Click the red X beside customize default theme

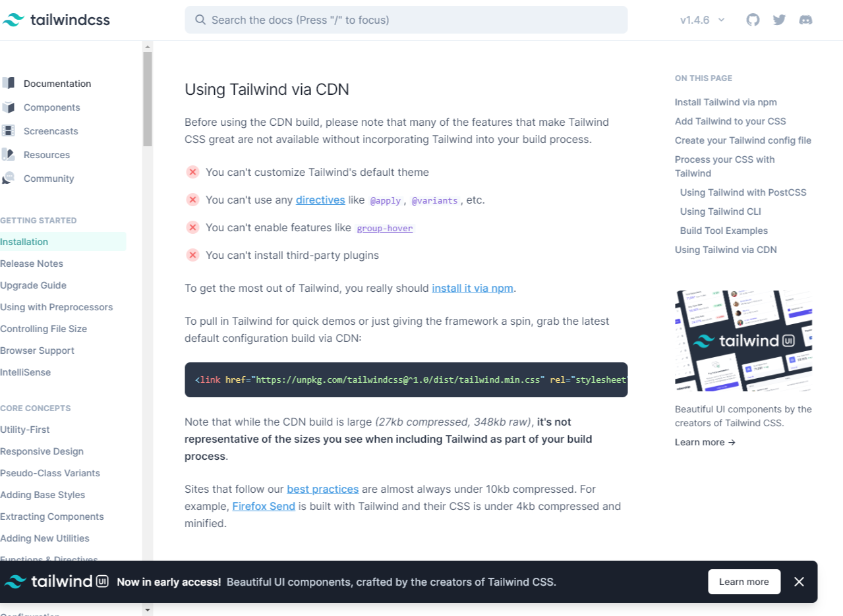click(192, 172)
